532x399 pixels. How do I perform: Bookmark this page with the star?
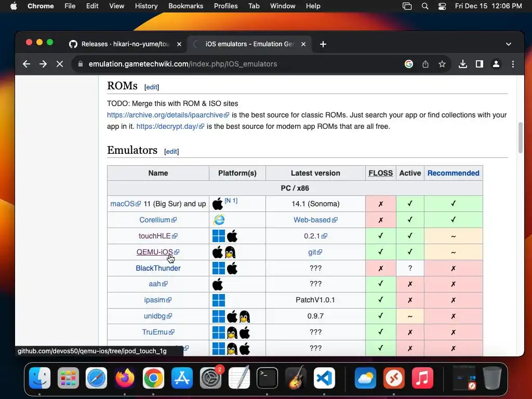[442, 64]
